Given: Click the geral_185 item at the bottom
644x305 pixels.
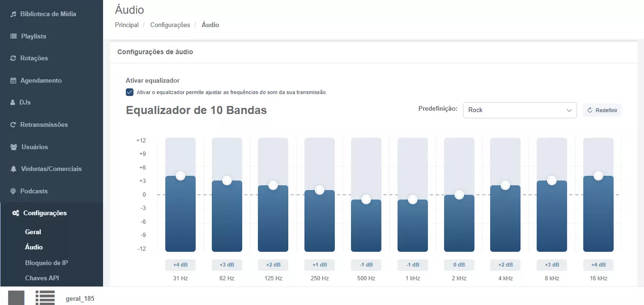Looking at the screenshot, I should click(x=79, y=298).
